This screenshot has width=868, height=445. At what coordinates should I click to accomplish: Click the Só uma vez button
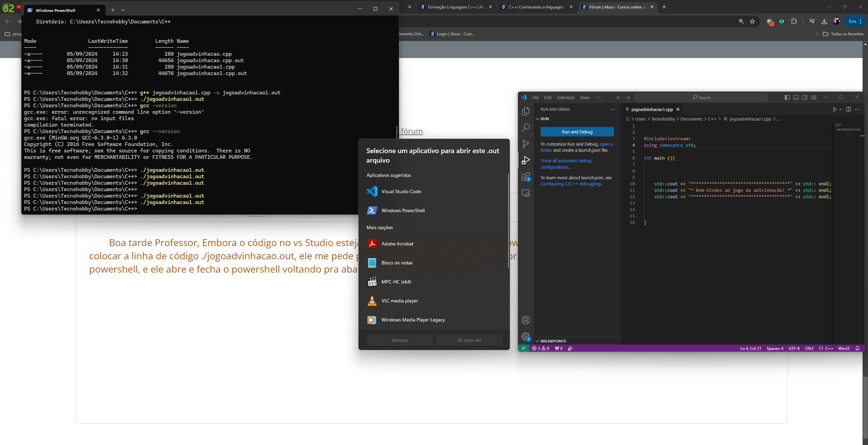[x=469, y=340]
